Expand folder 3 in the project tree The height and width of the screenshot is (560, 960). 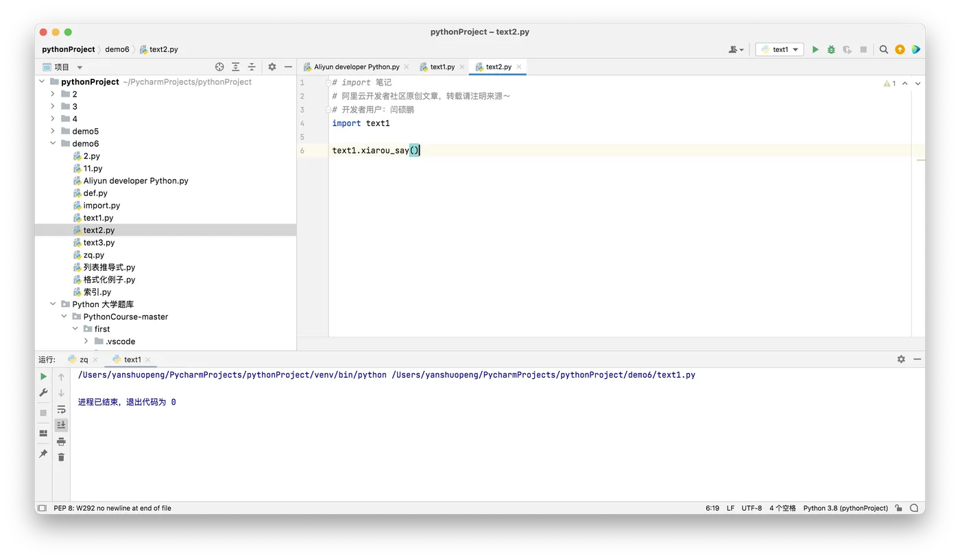tap(53, 106)
